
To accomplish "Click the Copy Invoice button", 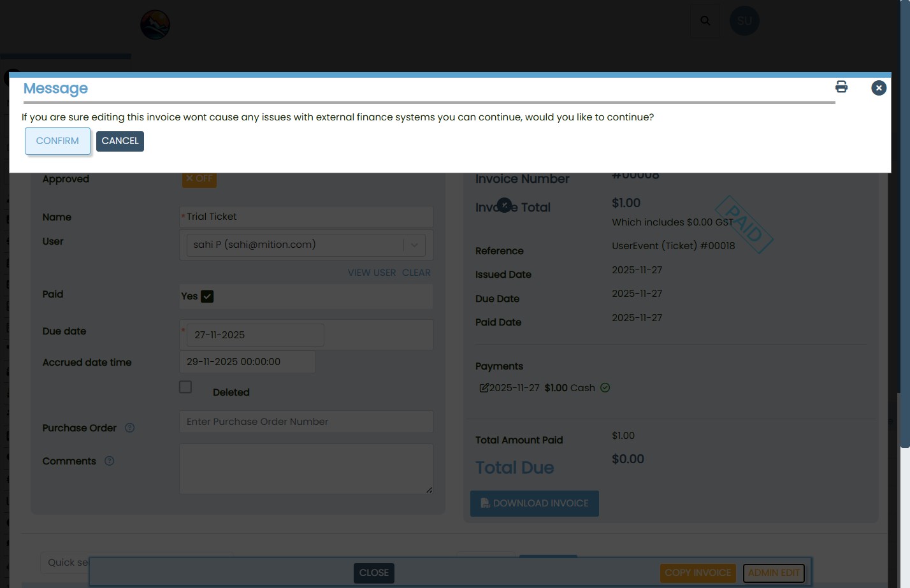I will pos(698,573).
